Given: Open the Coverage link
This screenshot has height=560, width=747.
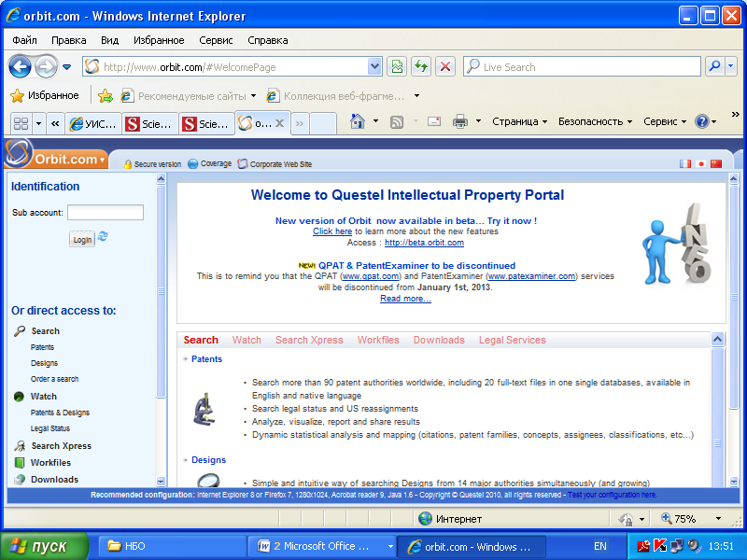Looking at the screenshot, I should pyautogui.click(x=210, y=164).
